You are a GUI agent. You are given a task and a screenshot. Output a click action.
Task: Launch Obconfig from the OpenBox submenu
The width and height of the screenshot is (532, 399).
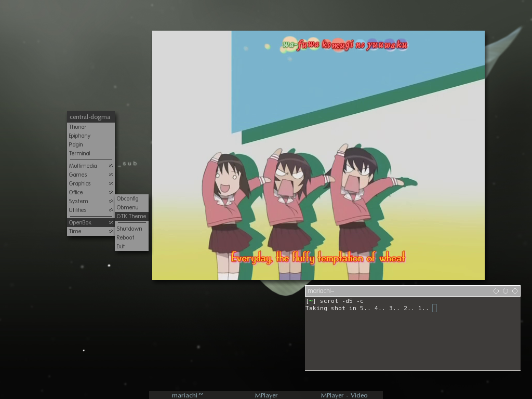(131, 199)
